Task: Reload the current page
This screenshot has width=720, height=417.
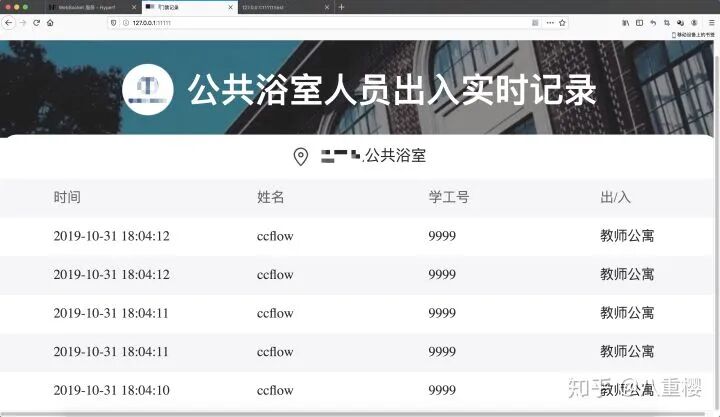Action: pos(37,23)
